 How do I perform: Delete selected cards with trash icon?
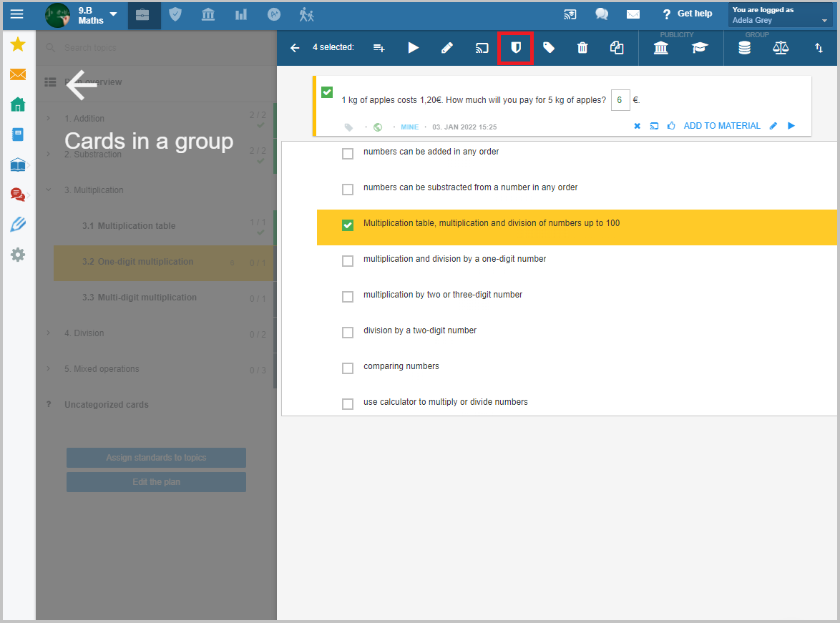click(x=582, y=48)
